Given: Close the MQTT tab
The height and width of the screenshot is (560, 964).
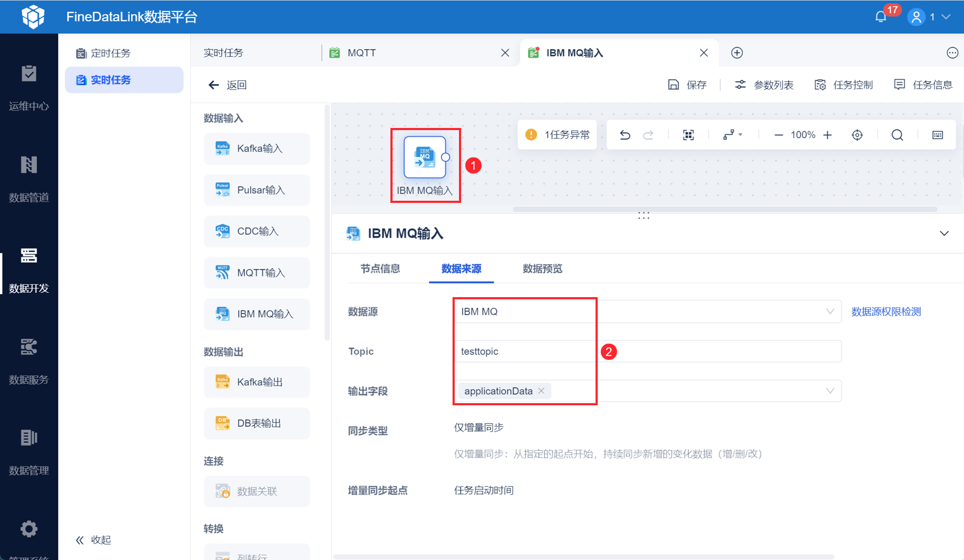Looking at the screenshot, I should coord(505,52).
